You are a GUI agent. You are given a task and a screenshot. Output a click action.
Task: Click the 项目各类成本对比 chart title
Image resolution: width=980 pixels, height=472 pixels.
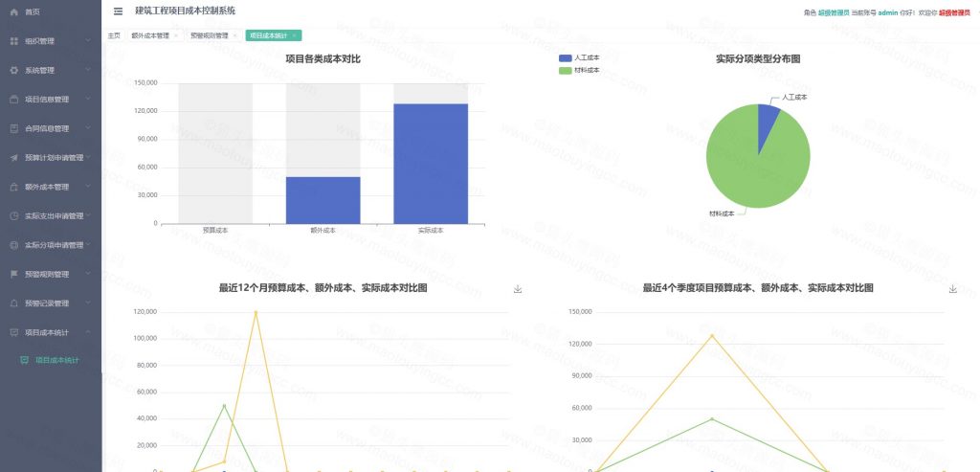[323, 59]
